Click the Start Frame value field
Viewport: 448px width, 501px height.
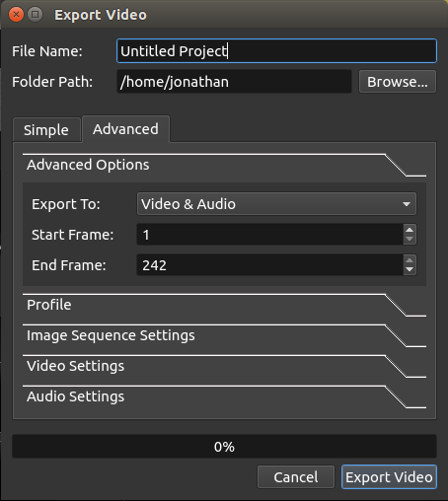[270, 235]
